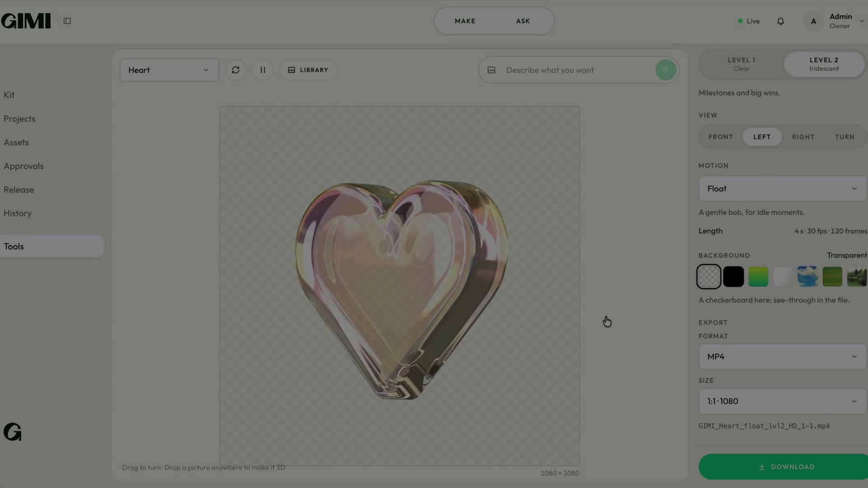Open Projects in the sidebar

[x=19, y=119]
